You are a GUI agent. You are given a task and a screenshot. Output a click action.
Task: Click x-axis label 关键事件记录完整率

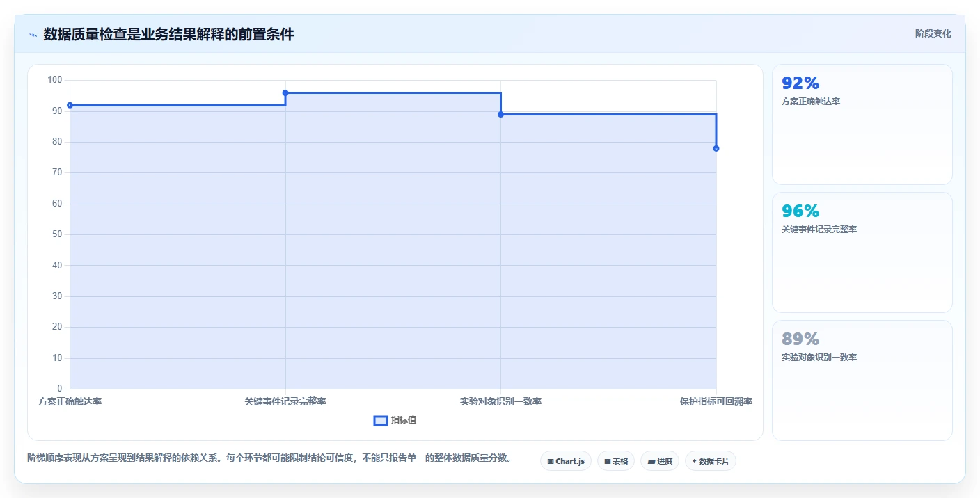click(285, 401)
